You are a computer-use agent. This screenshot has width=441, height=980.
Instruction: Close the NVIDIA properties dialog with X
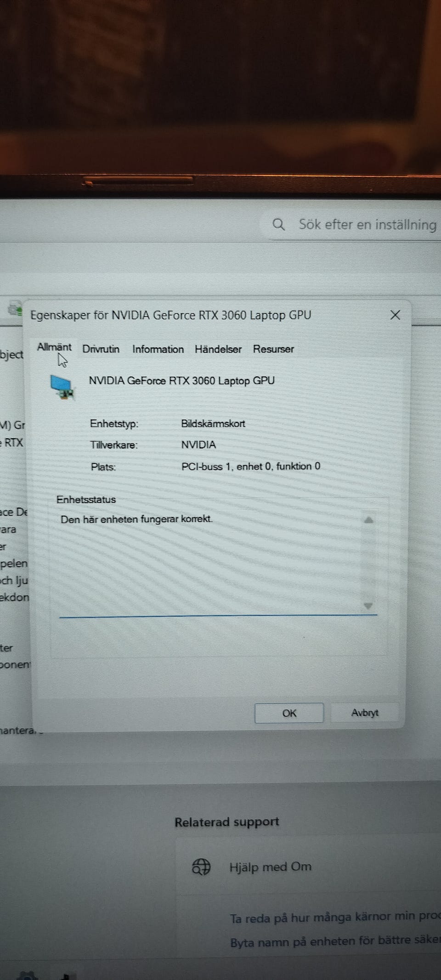pyautogui.click(x=395, y=315)
